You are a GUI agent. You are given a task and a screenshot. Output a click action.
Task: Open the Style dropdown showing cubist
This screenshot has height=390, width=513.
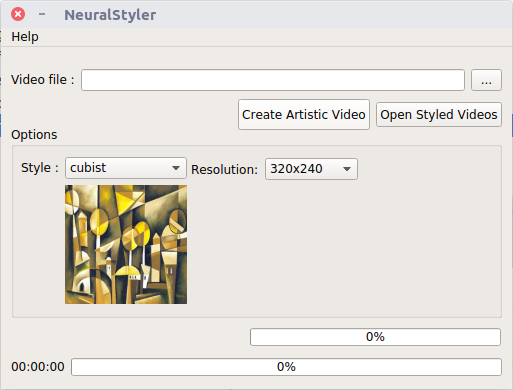click(126, 168)
